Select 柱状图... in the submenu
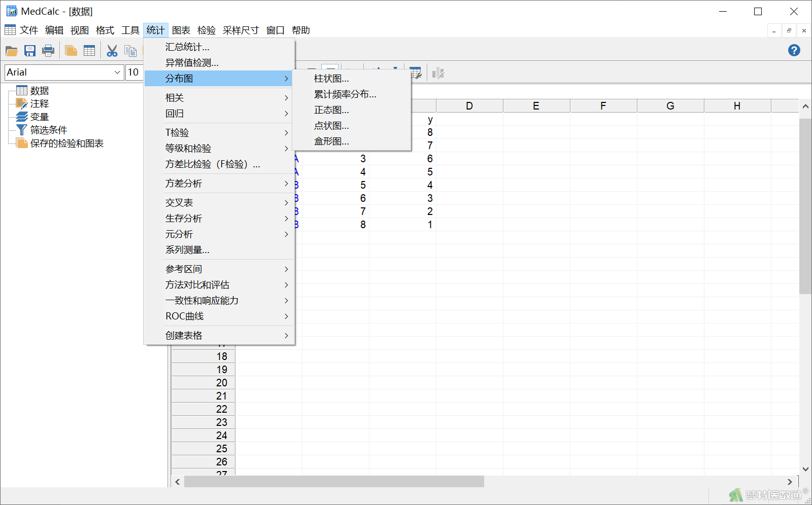The image size is (812, 505). [x=352, y=79]
